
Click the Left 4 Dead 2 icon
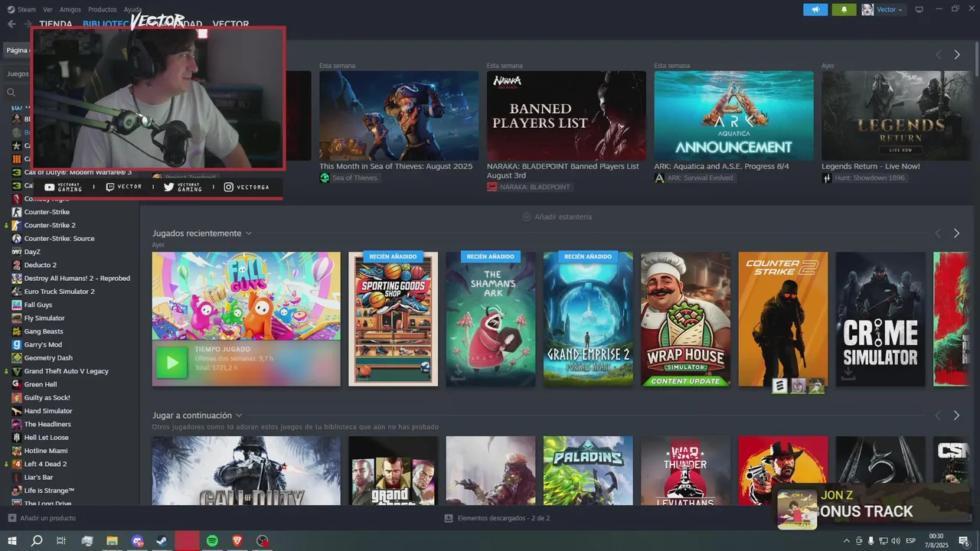(x=17, y=464)
